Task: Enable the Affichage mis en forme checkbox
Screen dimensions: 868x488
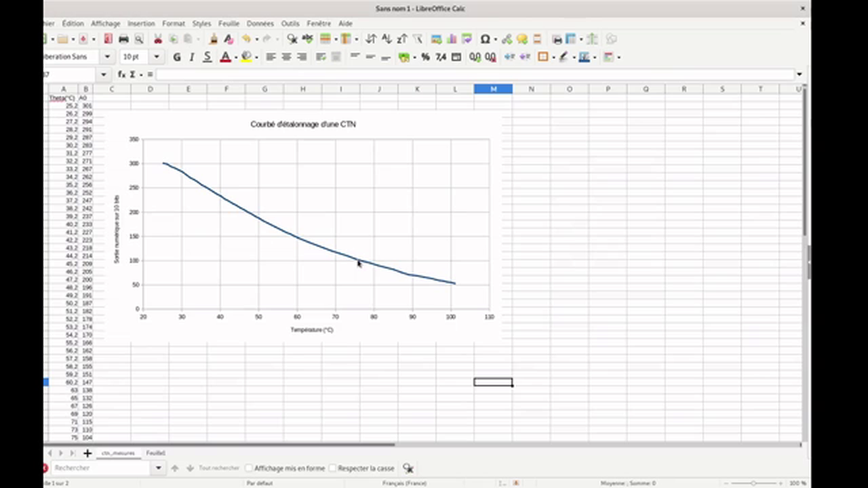Action: coord(250,468)
